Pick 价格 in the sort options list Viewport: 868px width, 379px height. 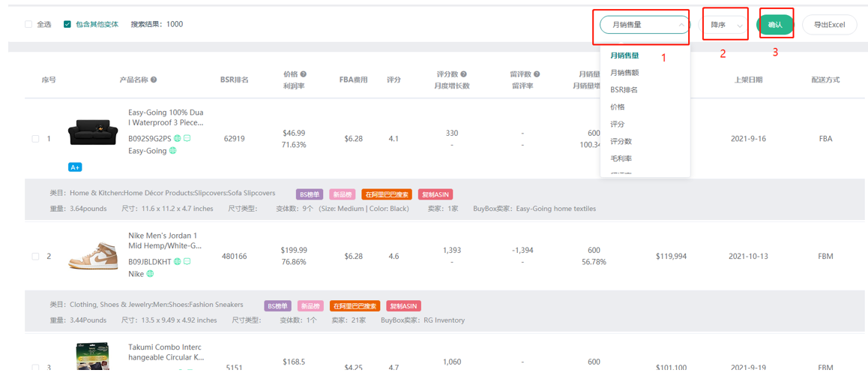[x=618, y=107]
